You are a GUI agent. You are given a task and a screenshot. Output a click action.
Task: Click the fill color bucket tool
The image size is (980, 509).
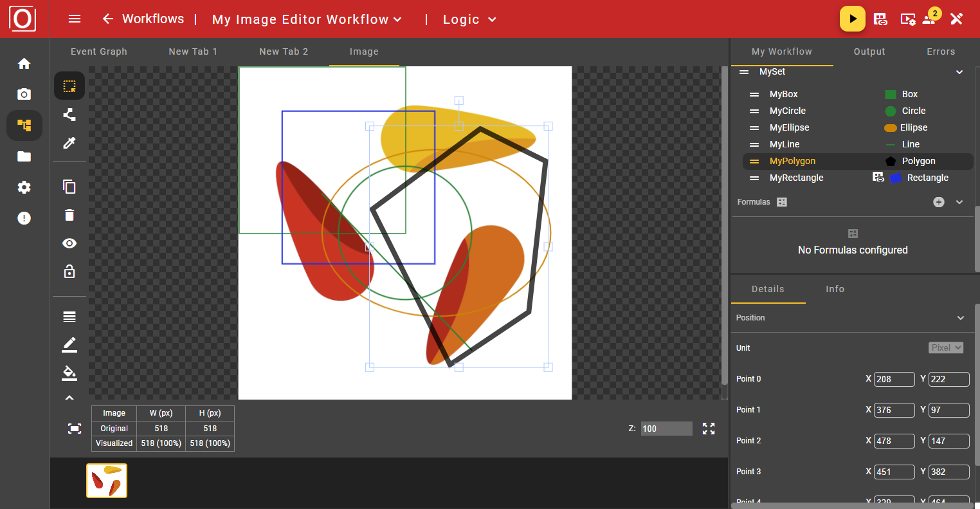point(69,373)
